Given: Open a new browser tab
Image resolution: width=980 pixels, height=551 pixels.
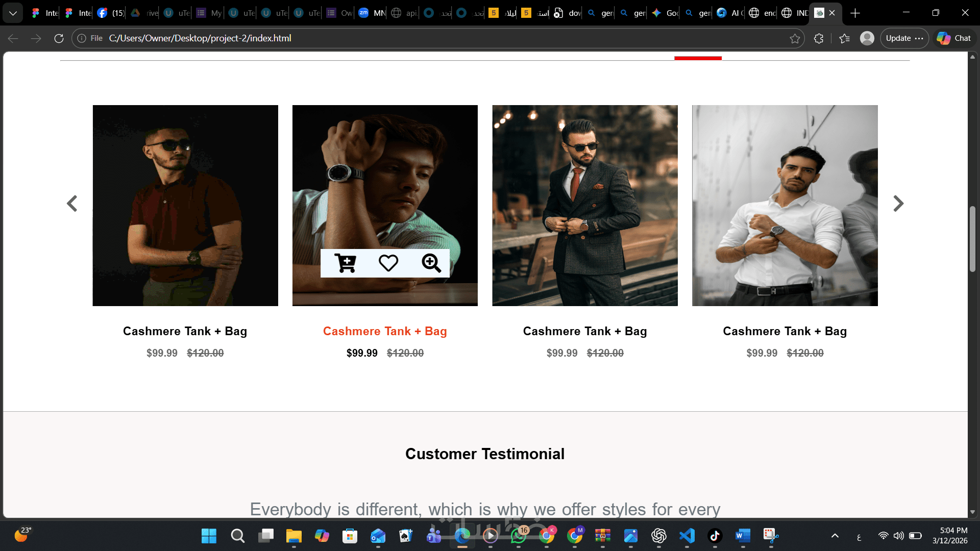Looking at the screenshot, I should pos(855,13).
